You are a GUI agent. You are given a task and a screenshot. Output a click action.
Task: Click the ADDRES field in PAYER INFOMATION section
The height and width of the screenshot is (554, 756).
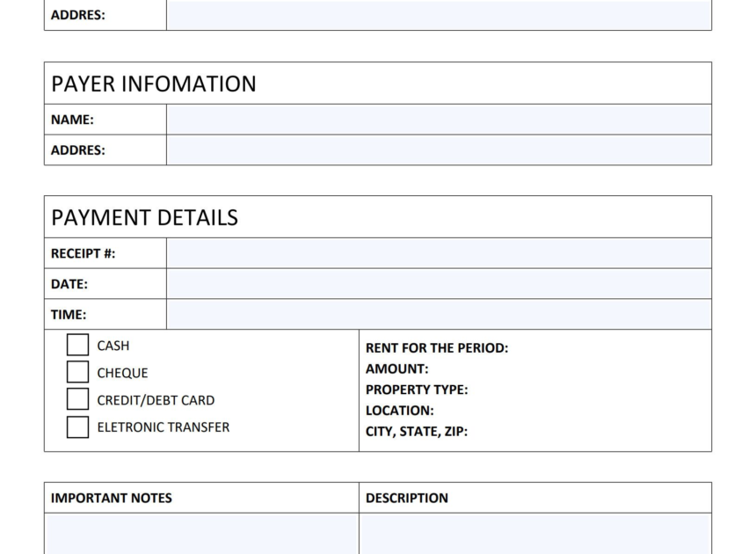[440, 149]
